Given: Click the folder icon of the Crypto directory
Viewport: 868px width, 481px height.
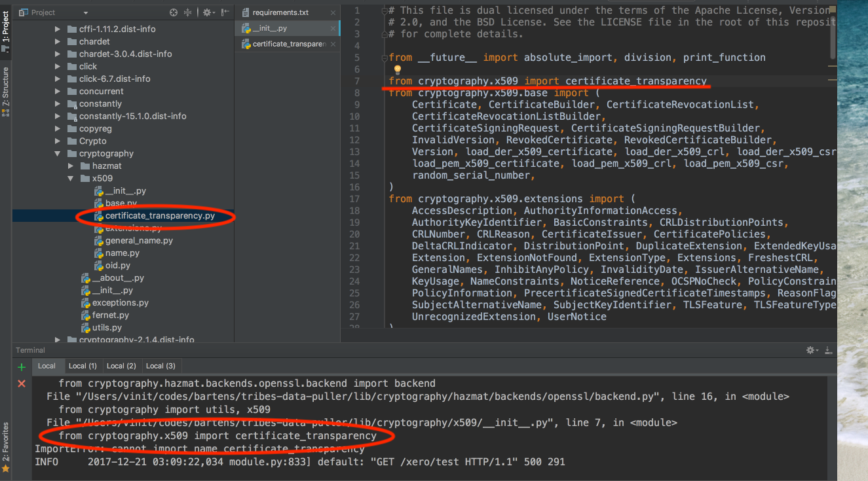Looking at the screenshot, I should click(71, 141).
